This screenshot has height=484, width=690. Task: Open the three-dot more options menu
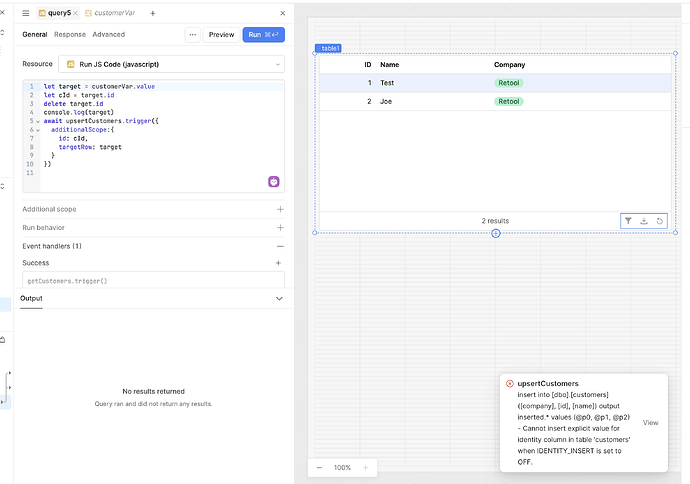coord(192,34)
